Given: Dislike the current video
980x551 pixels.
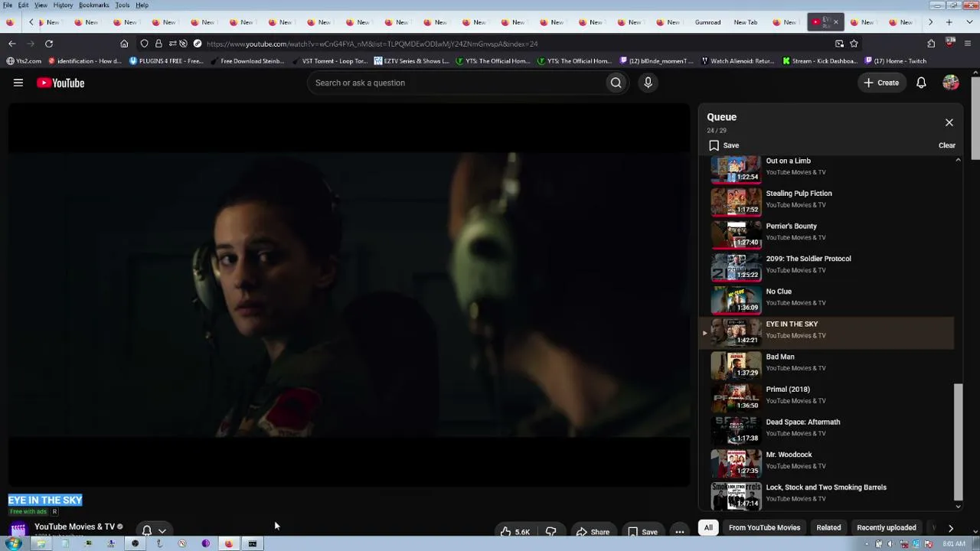Looking at the screenshot, I should (x=550, y=532).
